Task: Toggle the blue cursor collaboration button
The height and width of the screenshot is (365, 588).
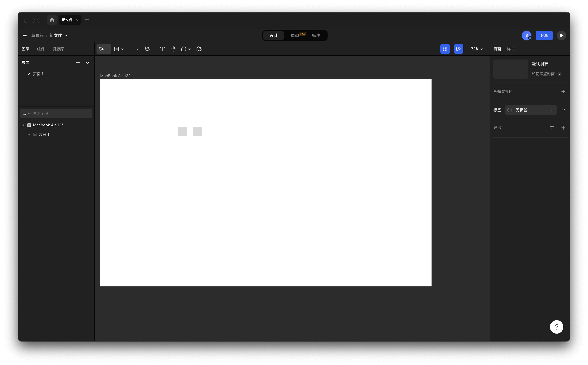Action: (458, 49)
